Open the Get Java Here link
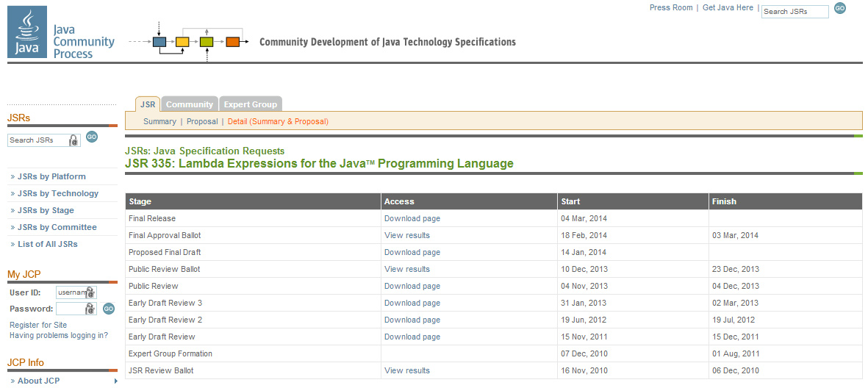This screenshot has width=868, height=388. click(728, 8)
